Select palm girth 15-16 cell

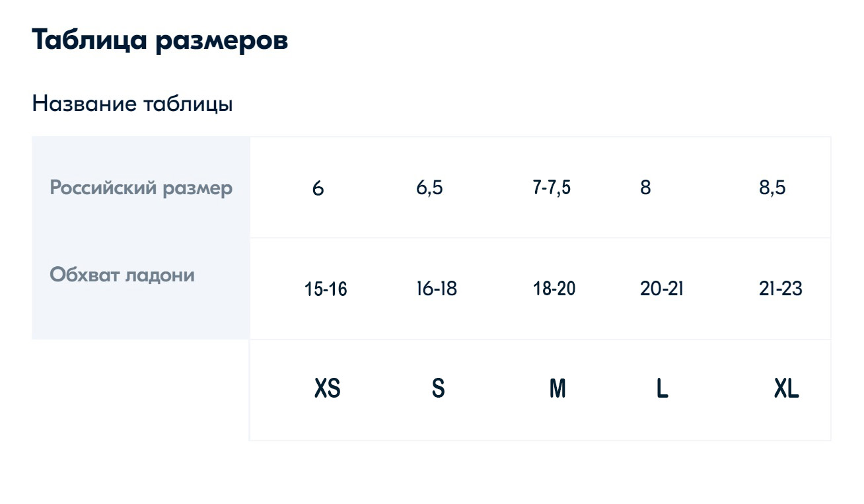[x=326, y=289]
